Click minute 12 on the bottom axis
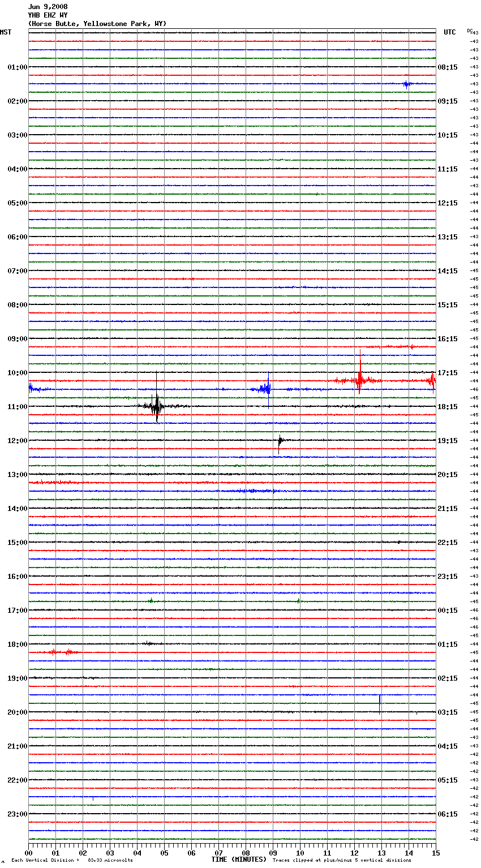481x868 pixels. point(355,853)
